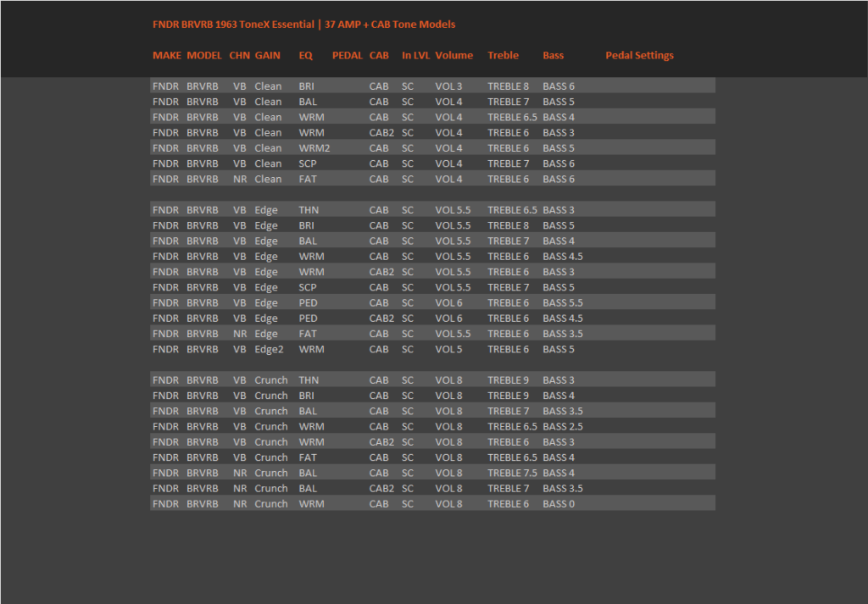Click the MAKE column header
Image resolution: width=868 pixels, height=604 pixels.
point(167,55)
